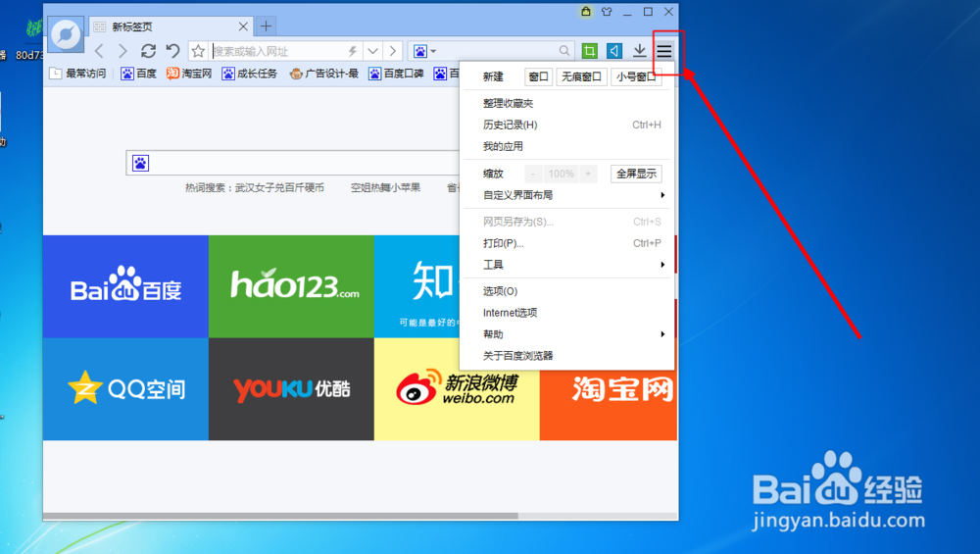980x554 pixels.
Task: Click the bag icon in title bar
Action: 586,11
